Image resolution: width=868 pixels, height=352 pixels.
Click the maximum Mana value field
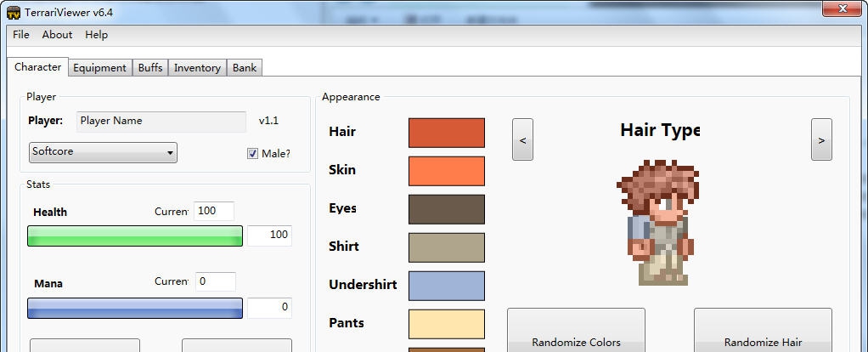[269, 308]
